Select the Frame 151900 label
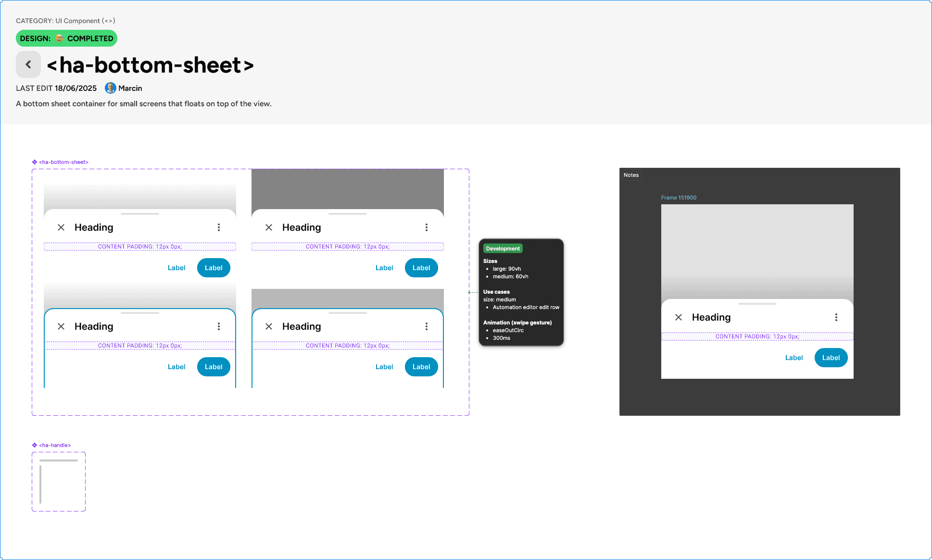Image resolution: width=932 pixels, height=560 pixels. pyautogui.click(x=679, y=198)
